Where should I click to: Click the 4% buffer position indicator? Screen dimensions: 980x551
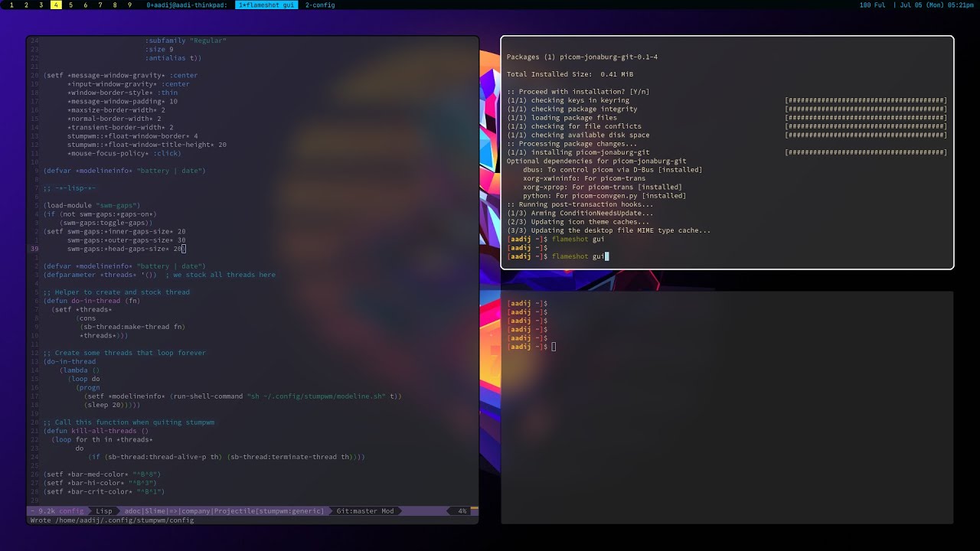(x=462, y=510)
